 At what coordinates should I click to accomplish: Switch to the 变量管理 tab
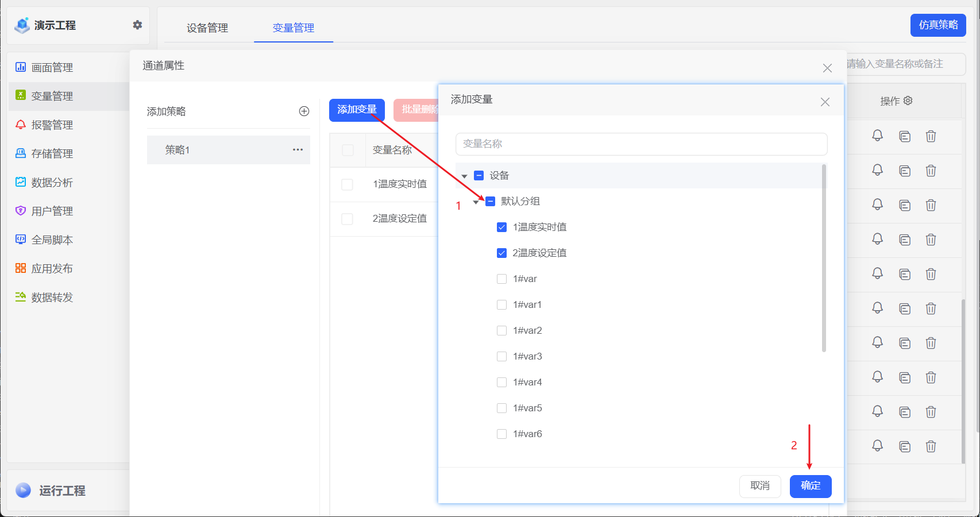[x=293, y=27]
